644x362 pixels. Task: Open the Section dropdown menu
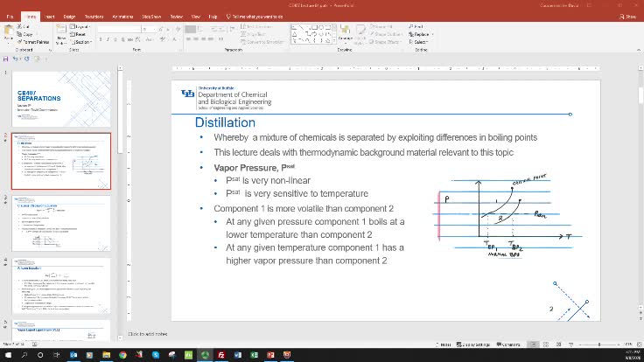(x=84, y=41)
